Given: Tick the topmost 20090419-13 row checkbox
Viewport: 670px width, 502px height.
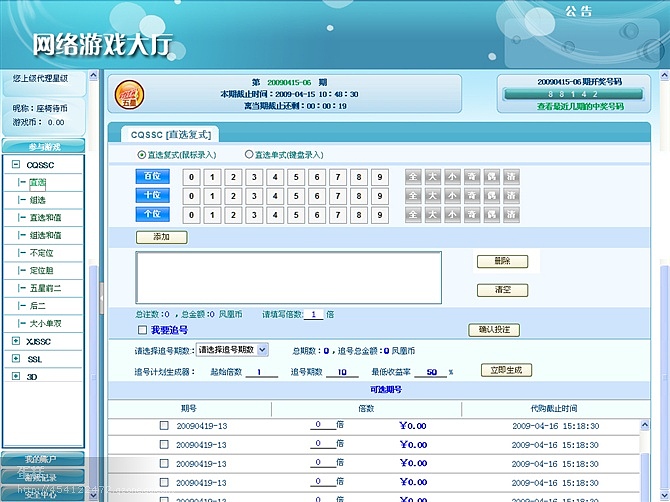Looking at the screenshot, I should pyautogui.click(x=164, y=426).
